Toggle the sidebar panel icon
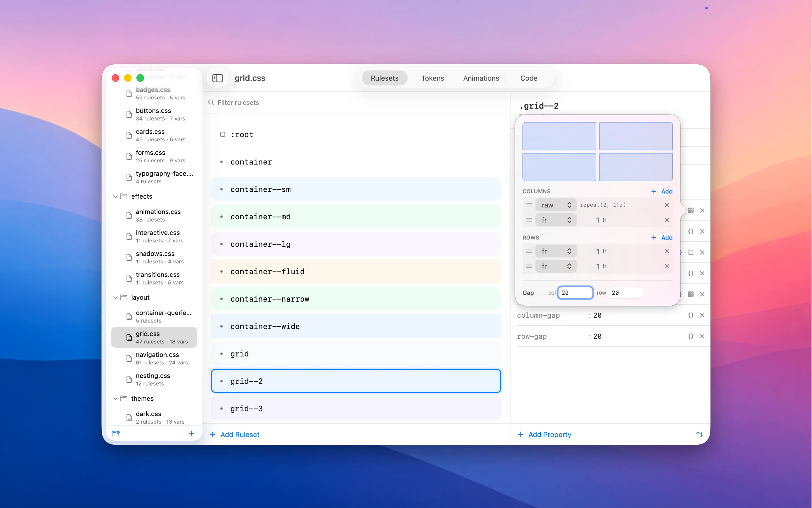 [217, 78]
